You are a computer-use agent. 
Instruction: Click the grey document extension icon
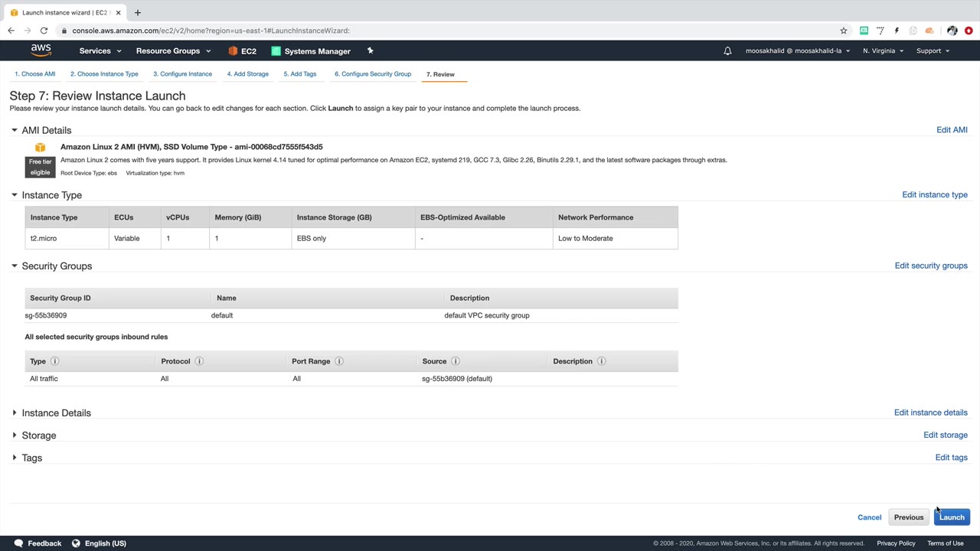coord(913,31)
